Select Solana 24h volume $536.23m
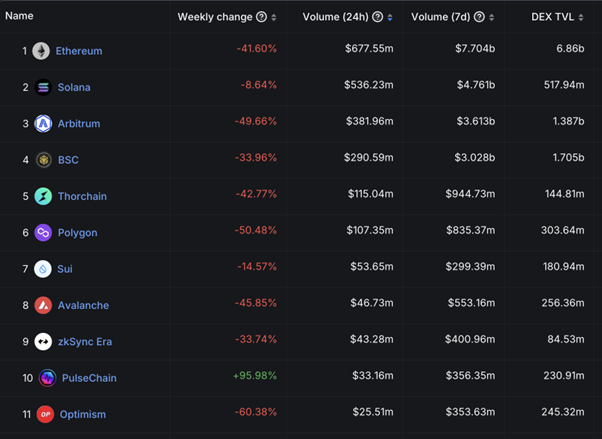The image size is (602, 439). coord(369,85)
